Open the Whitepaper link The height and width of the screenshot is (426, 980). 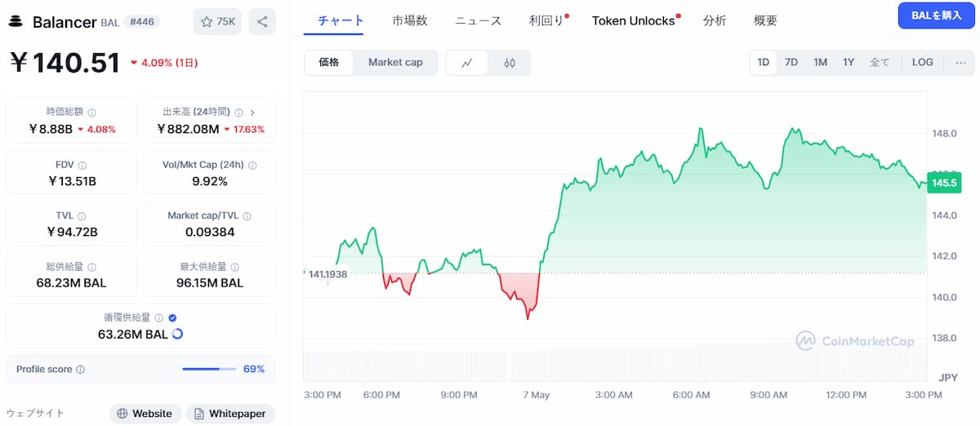click(x=230, y=414)
